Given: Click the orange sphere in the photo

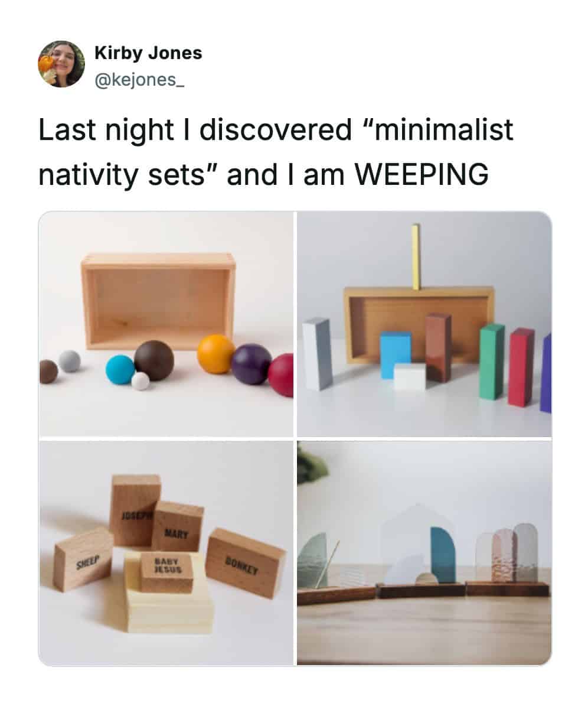Looking at the screenshot, I should 216,354.
